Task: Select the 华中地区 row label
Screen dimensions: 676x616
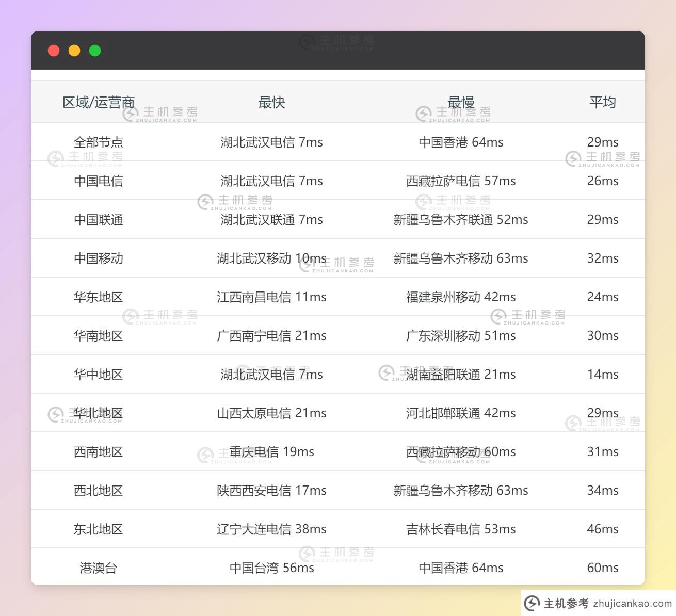Action: (99, 374)
